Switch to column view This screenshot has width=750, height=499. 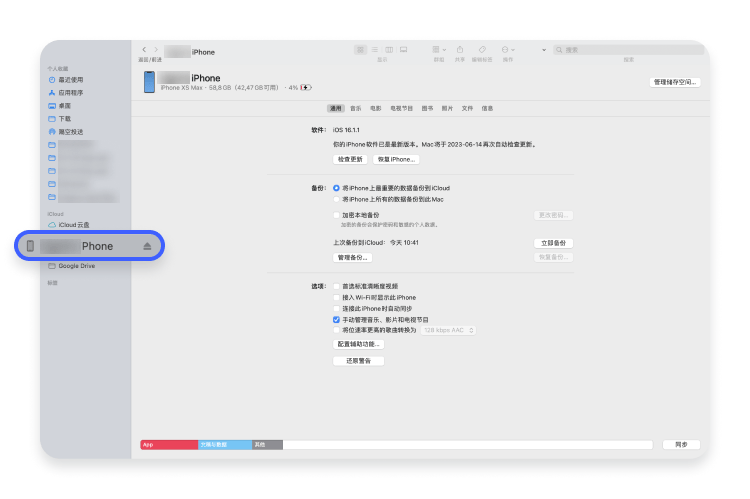point(389,50)
